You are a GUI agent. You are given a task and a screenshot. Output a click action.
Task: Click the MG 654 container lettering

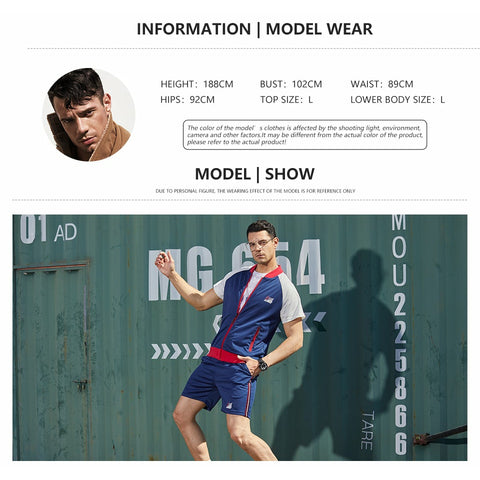tap(236, 270)
